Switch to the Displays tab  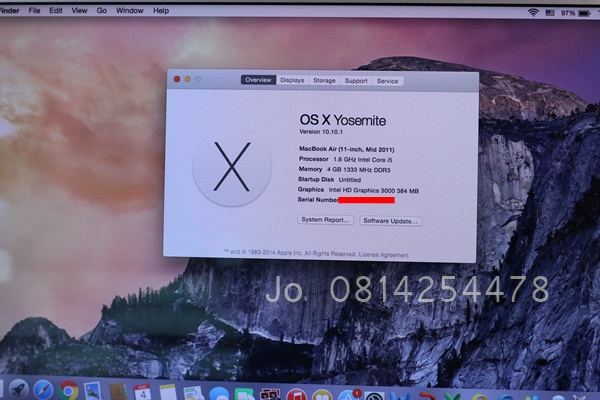pyautogui.click(x=292, y=80)
